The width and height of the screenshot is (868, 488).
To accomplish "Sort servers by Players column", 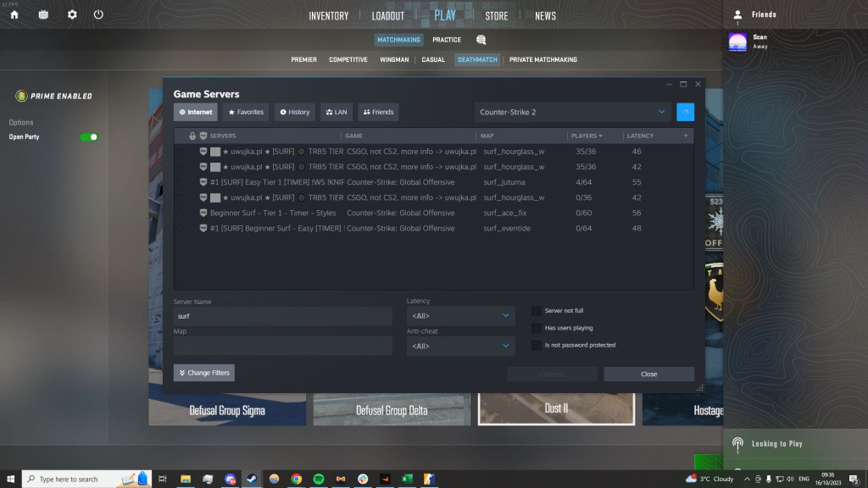I will point(587,136).
